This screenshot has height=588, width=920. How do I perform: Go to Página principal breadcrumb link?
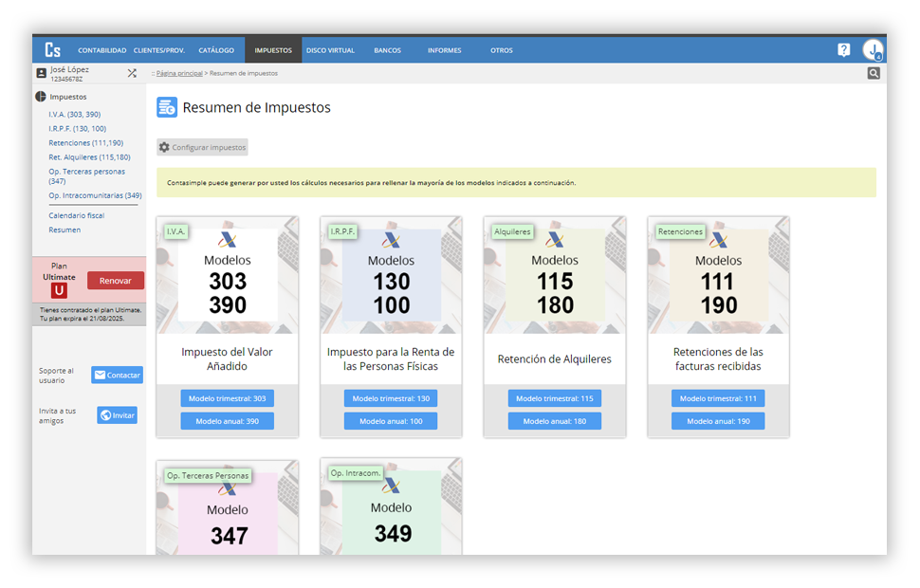(179, 73)
